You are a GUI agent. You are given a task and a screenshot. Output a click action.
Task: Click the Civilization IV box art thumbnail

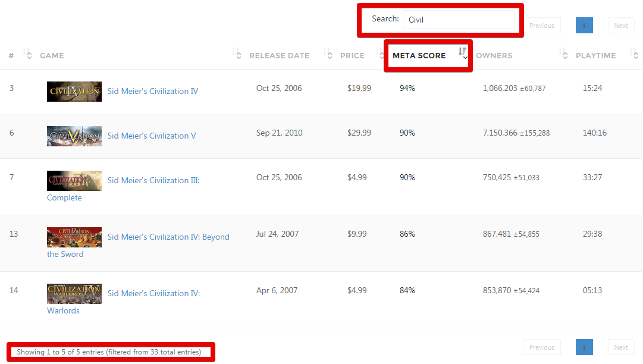point(74,91)
